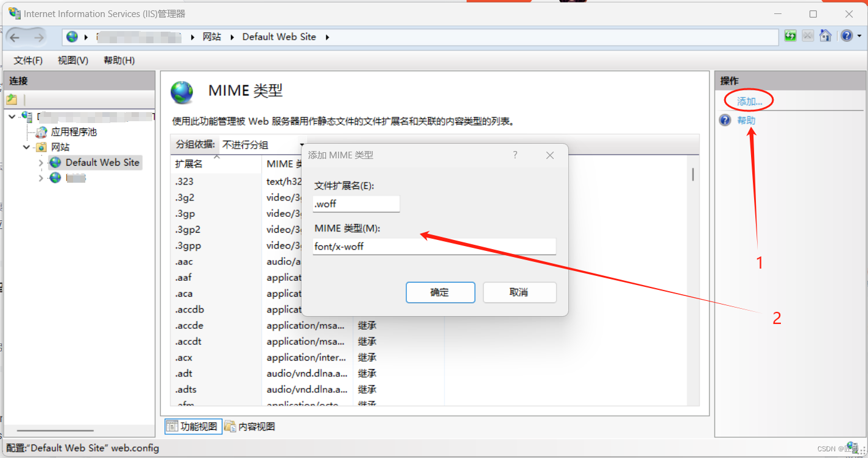Click the 取消 button
The image size is (868, 458).
[x=520, y=292]
